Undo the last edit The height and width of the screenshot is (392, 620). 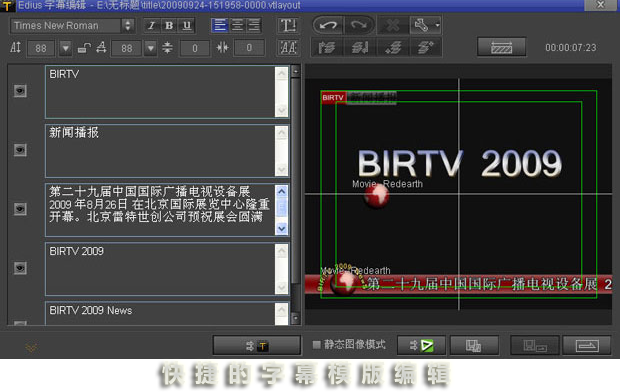[328, 25]
